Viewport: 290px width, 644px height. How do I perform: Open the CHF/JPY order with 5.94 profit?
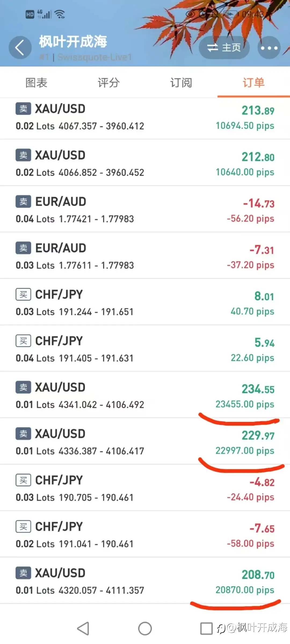tap(145, 349)
